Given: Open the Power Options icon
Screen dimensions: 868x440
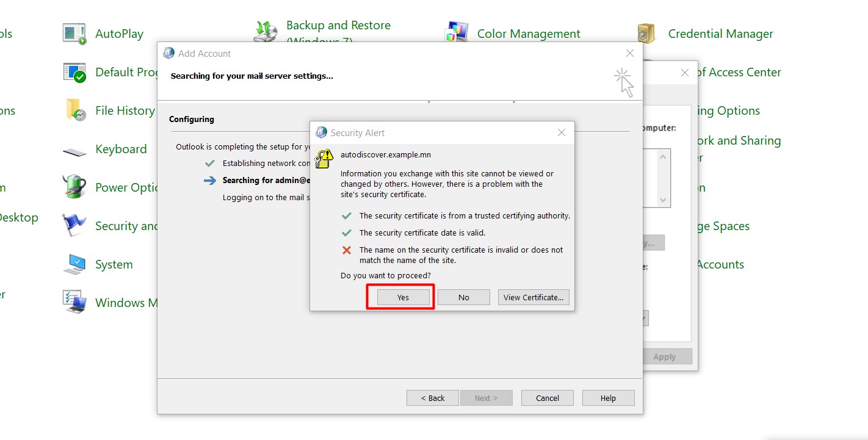Looking at the screenshot, I should (75, 187).
